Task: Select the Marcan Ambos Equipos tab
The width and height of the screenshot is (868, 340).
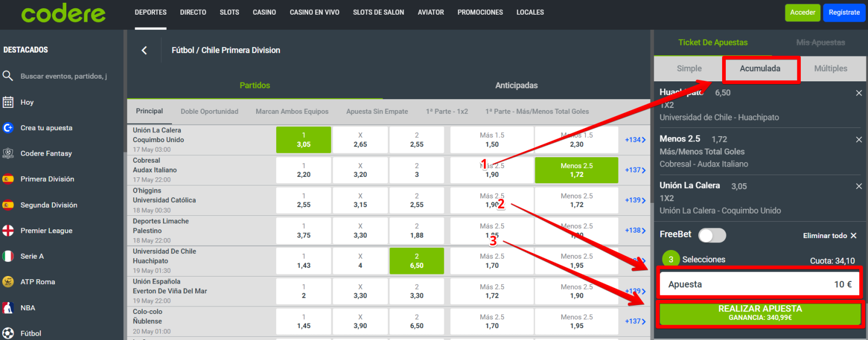Action: pyautogui.click(x=292, y=112)
